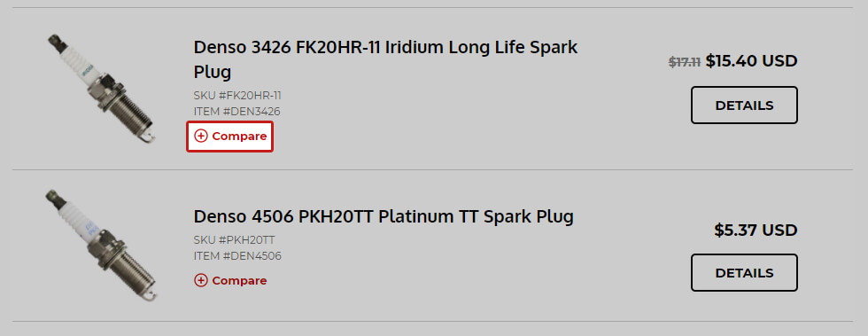Screen dimensions: 868x336
Task: Click the word Plug on the title's second line
Action: [x=213, y=72]
